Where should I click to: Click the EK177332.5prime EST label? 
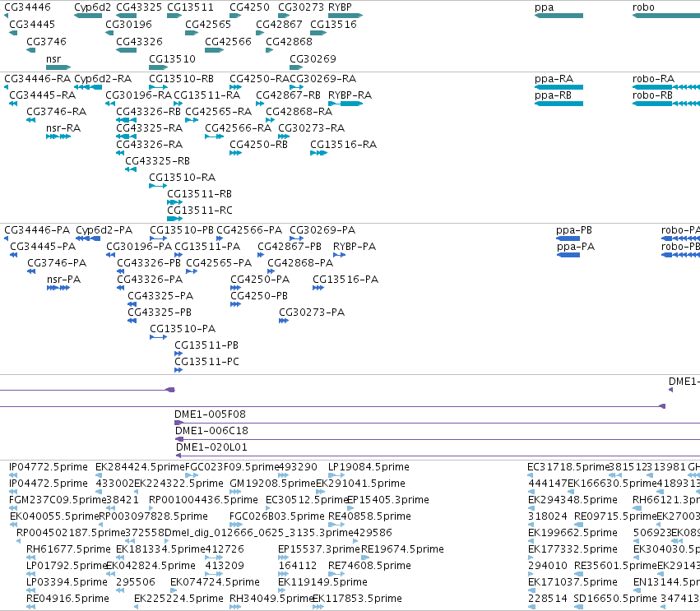click(573, 549)
